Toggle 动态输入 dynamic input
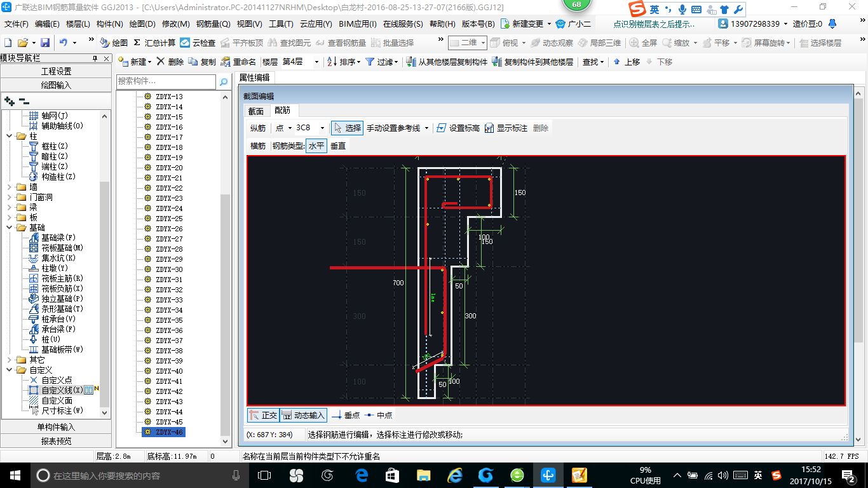868x488 pixels. pyautogui.click(x=303, y=415)
